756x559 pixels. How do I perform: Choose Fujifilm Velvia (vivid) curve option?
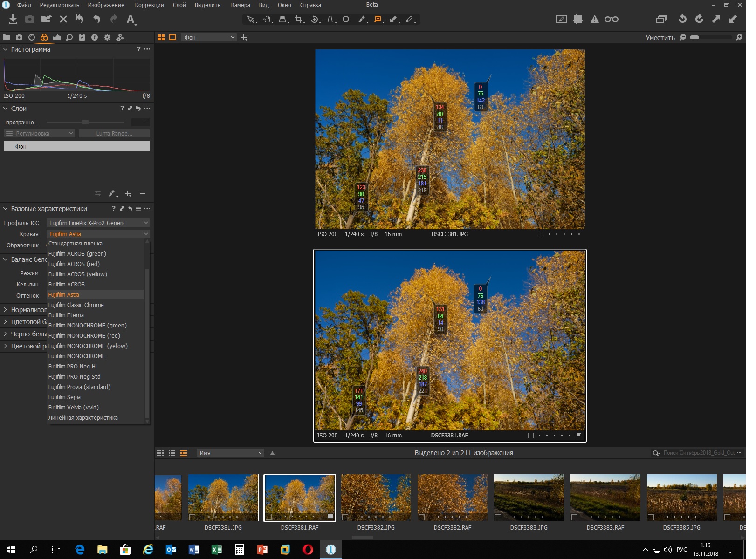[96, 408]
